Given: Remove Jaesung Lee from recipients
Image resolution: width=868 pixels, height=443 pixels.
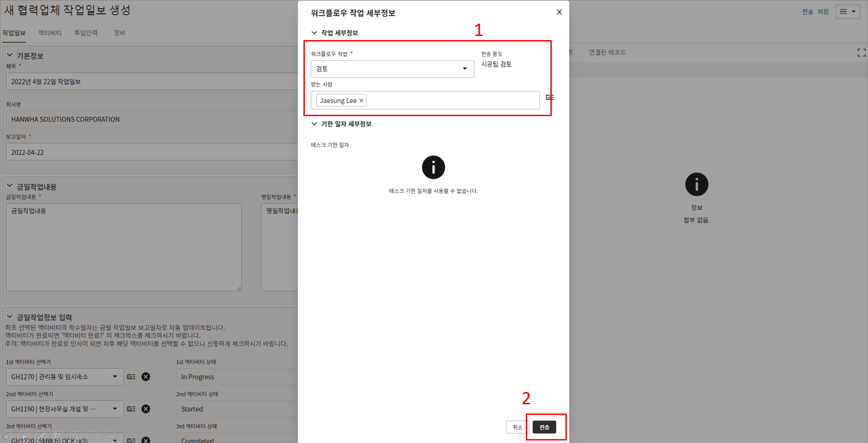Looking at the screenshot, I should click(x=361, y=101).
